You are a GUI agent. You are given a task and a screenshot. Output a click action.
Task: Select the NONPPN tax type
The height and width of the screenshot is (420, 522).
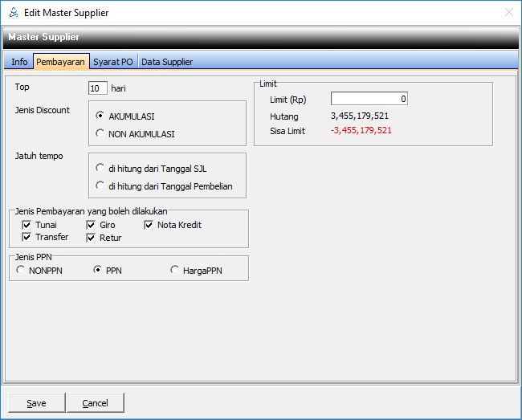tap(21, 271)
